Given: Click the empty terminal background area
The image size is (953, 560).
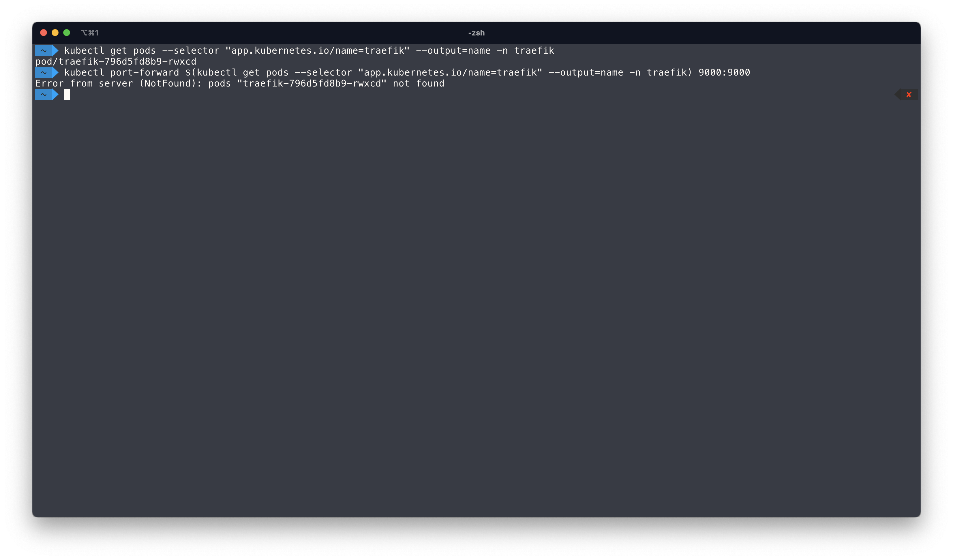Looking at the screenshot, I should click(476, 302).
